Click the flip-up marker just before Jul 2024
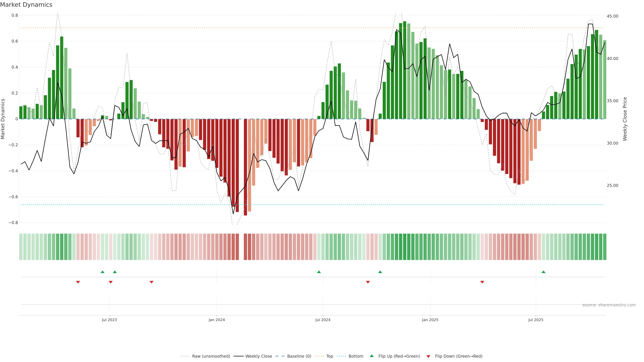 pyautogui.click(x=319, y=272)
